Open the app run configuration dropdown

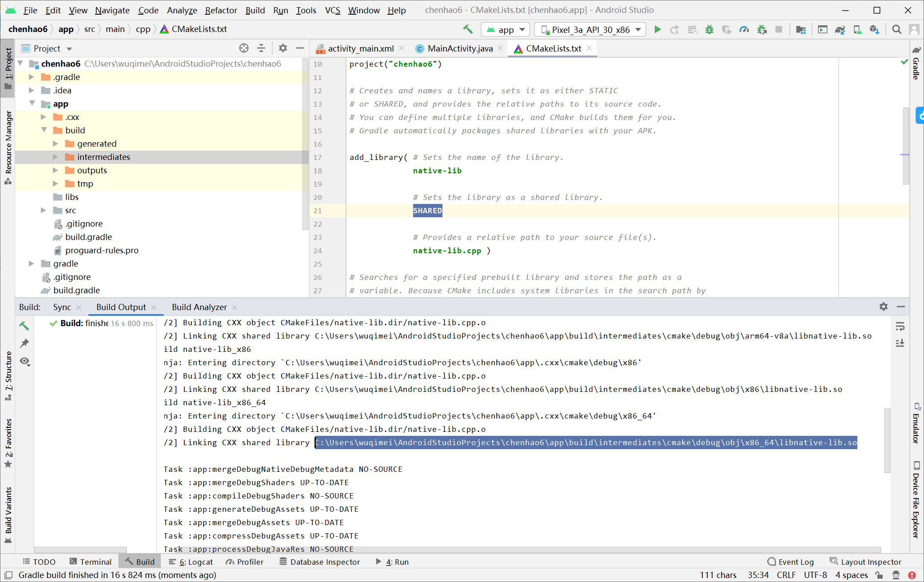(506, 30)
